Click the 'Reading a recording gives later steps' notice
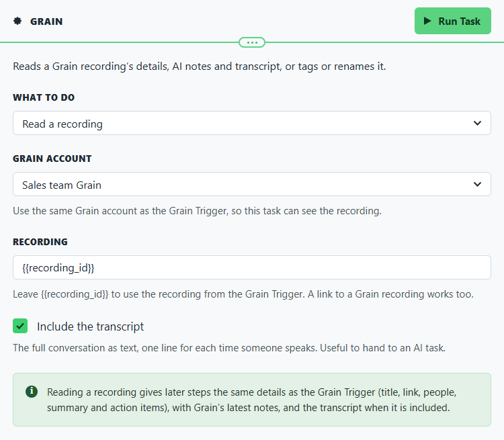 (x=252, y=400)
